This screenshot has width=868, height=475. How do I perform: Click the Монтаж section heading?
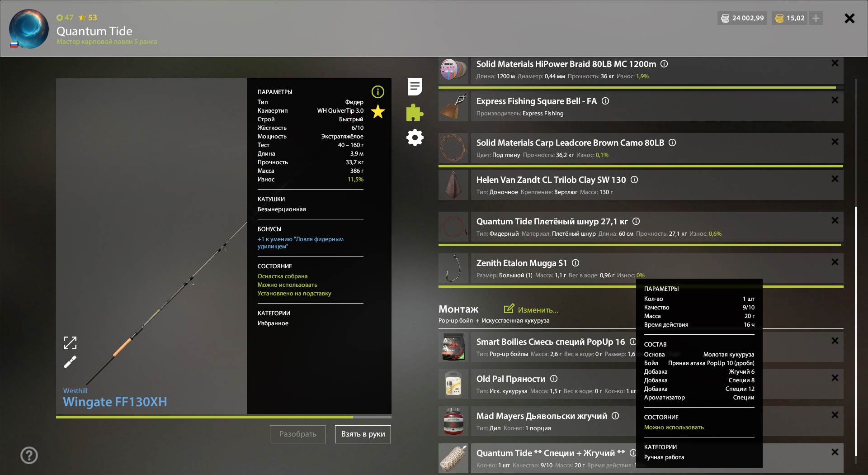coord(458,309)
